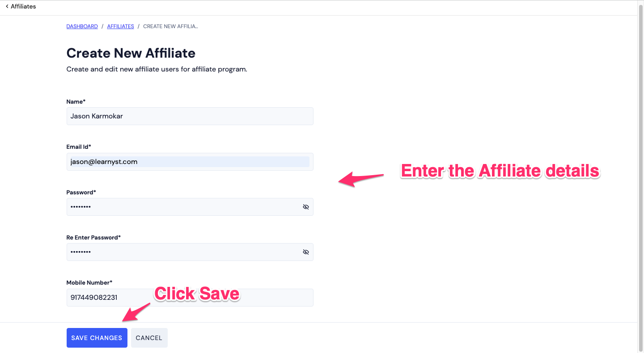Open the DASHBOARD breadcrumb link

coord(82,26)
